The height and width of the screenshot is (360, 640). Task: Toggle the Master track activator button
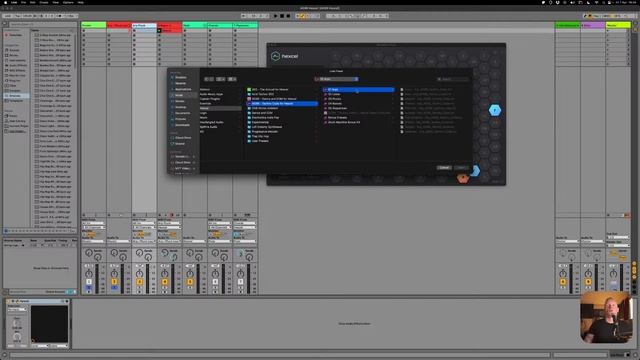pyautogui.click(x=613, y=282)
